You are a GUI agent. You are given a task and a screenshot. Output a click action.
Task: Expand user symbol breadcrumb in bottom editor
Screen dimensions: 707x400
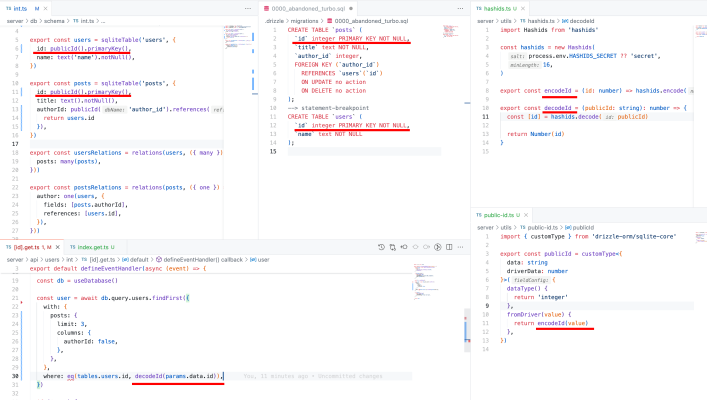click(263, 260)
